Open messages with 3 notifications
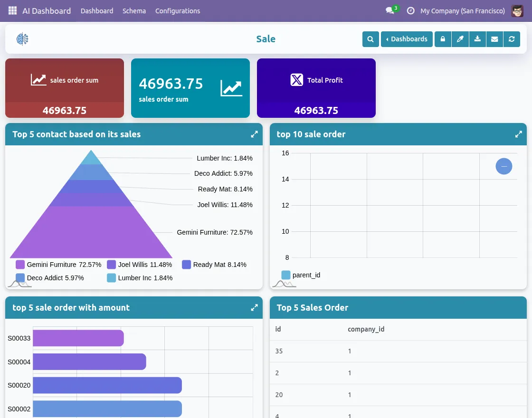Viewport: 532px width, 418px height. [389, 11]
